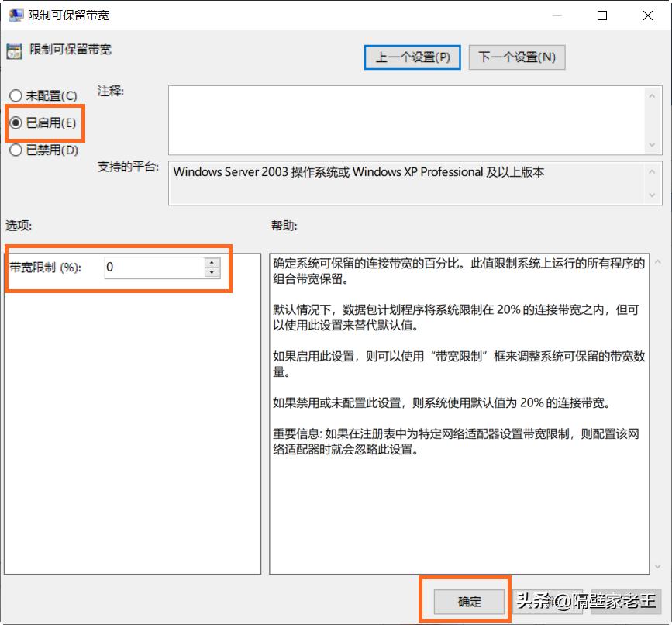Click the 上一个设置(P) button
The height and width of the screenshot is (625, 672).
(x=412, y=57)
